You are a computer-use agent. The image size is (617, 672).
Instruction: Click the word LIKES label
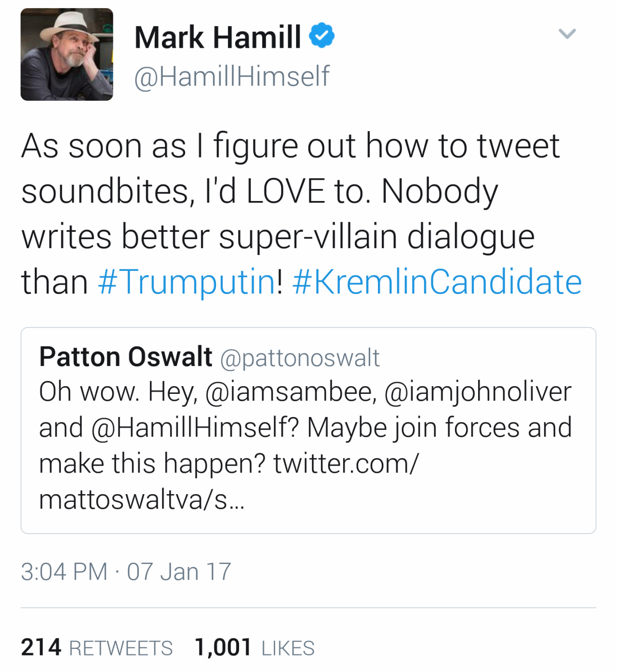pos(288,648)
